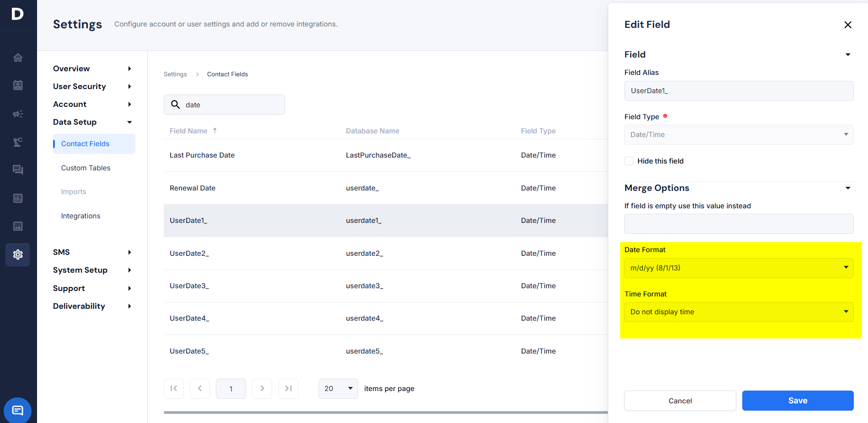This screenshot has width=868, height=423.
Task: Open the contacts icon in sidebar
Action: [18, 85]
